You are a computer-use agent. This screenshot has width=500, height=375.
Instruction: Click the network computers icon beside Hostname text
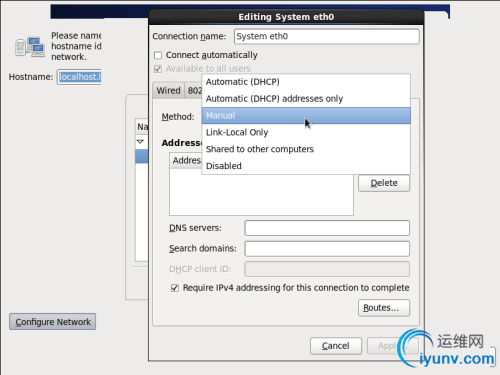(30, 47)
